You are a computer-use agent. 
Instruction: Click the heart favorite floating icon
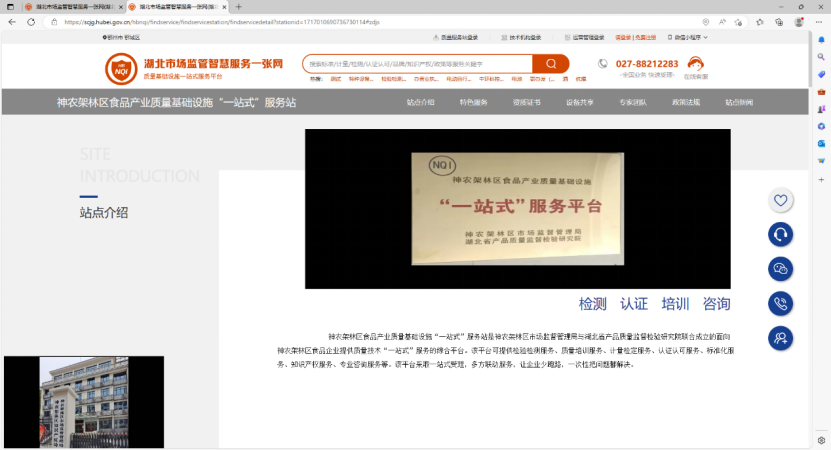(781, 200)
